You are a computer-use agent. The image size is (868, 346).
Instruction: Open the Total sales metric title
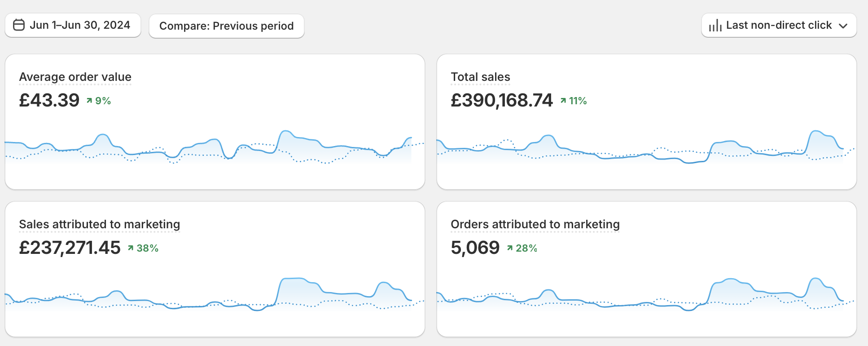[x=480, y=77]
